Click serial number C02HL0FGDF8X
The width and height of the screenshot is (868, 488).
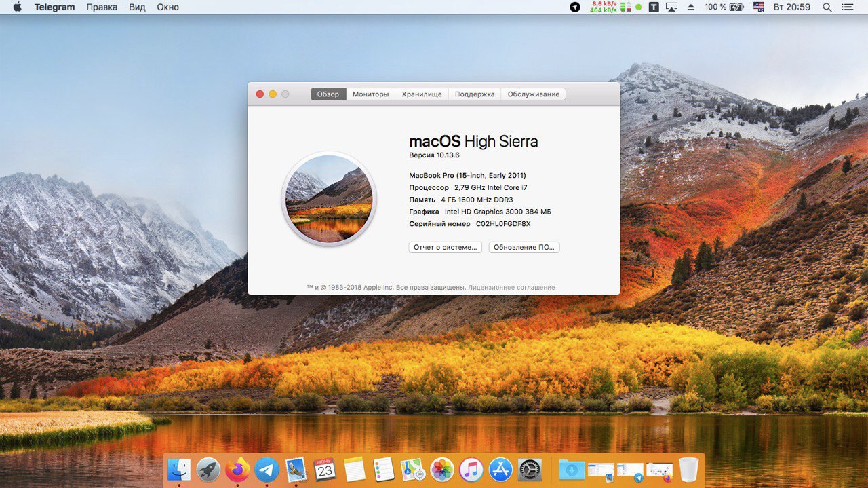tap(503, 223)
